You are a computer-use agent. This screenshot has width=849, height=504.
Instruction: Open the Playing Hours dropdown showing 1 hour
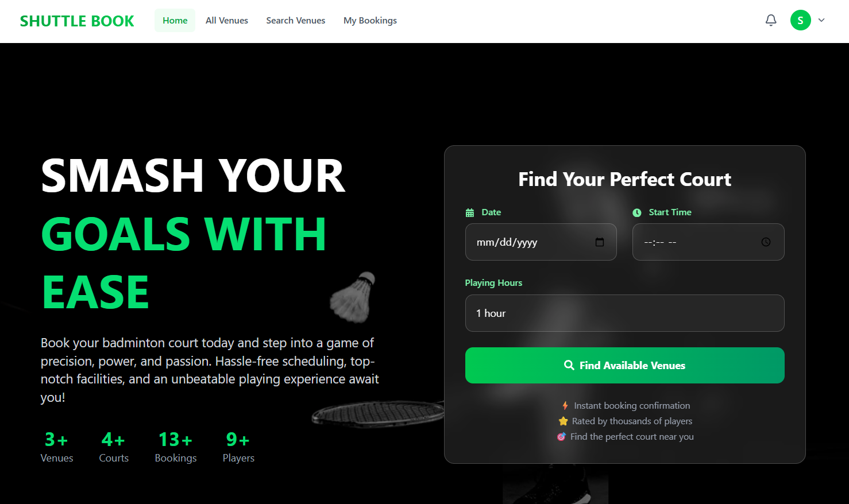624,313
